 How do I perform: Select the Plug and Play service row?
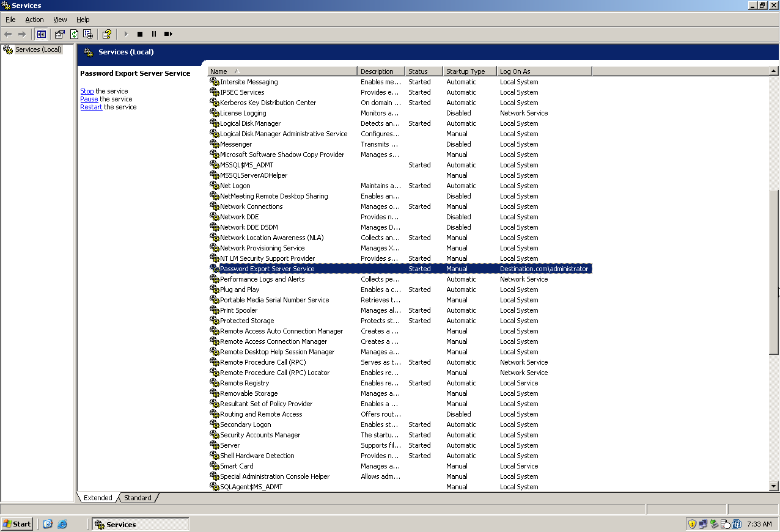(400, 290)
